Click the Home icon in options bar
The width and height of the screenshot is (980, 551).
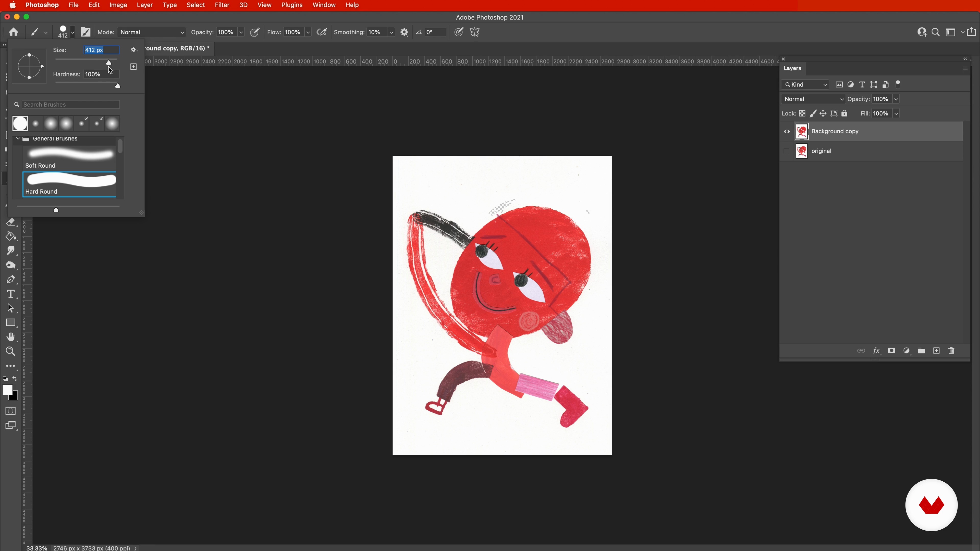pos(14,32)
